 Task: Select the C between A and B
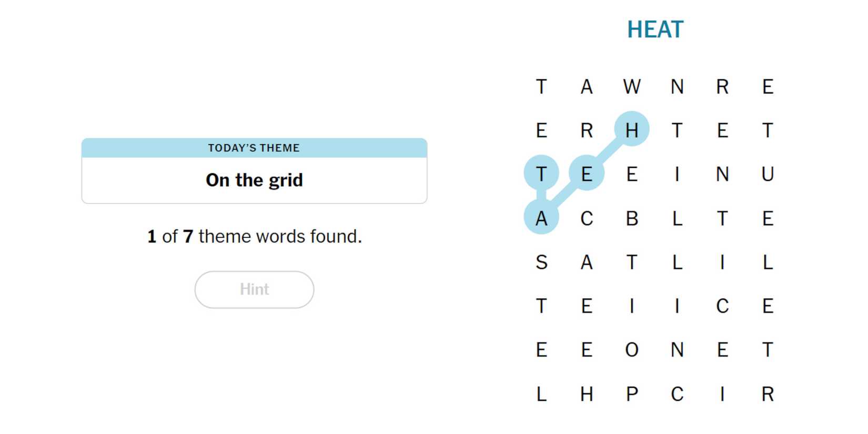tap(587, 218)
